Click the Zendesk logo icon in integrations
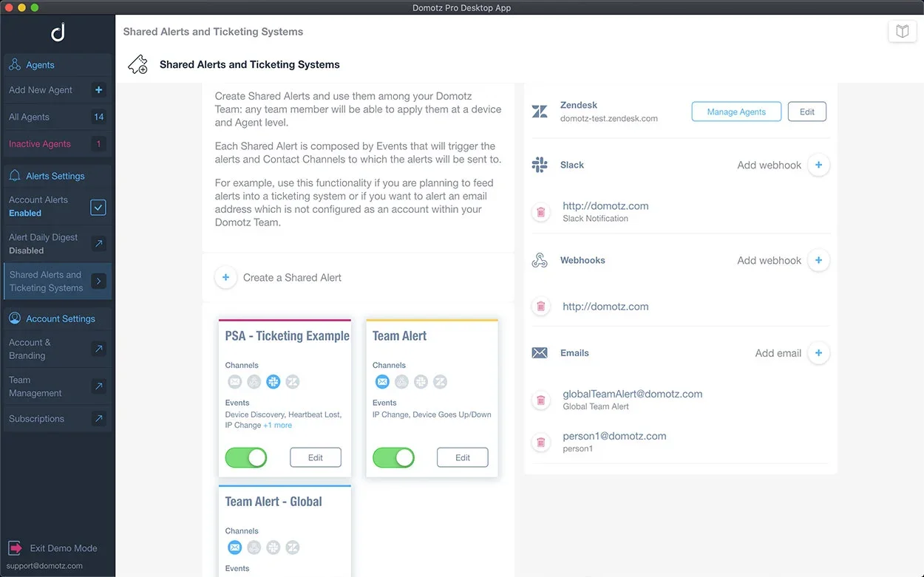The image size is (924, 577). 540,112
